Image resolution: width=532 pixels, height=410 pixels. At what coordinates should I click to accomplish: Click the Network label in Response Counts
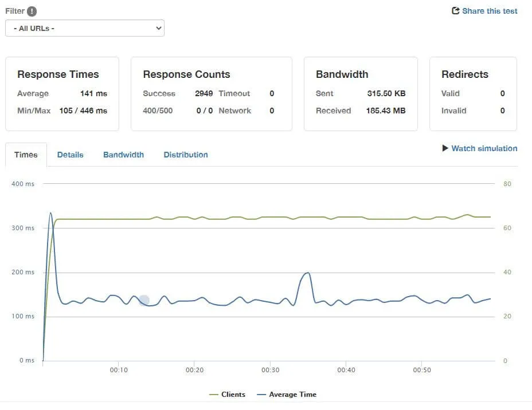[235, 111]
